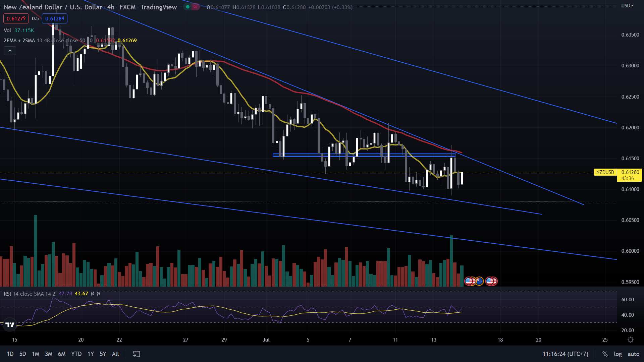
Task: Click the RSI 14 close SMA legend
Action: [x=29, y=294]
